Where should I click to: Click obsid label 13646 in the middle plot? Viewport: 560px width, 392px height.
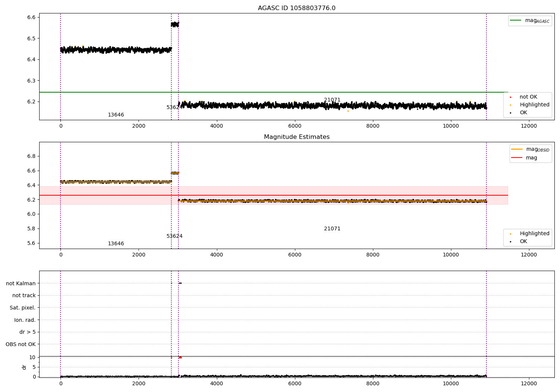116,244
